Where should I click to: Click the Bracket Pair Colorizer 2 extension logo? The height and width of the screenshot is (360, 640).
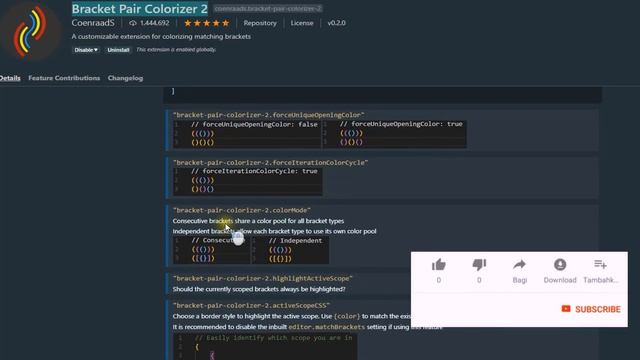[x=30, y=31]
